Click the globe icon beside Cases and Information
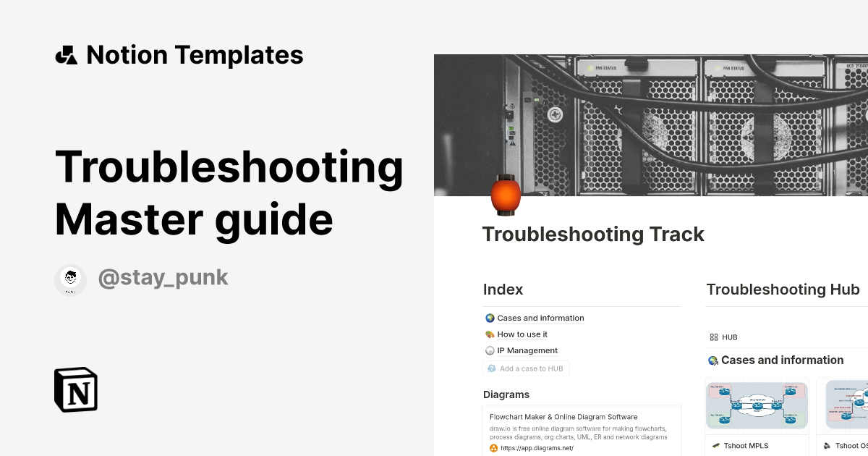 click(x=488, y=317)
